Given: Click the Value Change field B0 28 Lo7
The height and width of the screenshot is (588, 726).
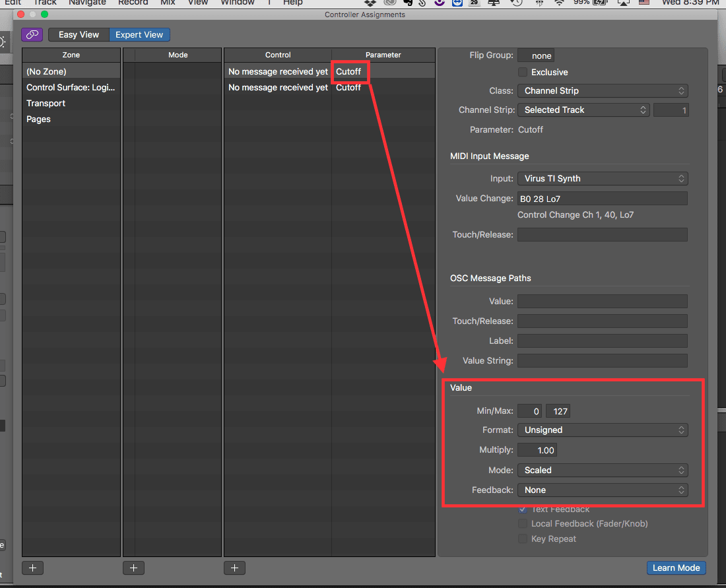Looking at the screenshot, I should click(x=602, y=199).
